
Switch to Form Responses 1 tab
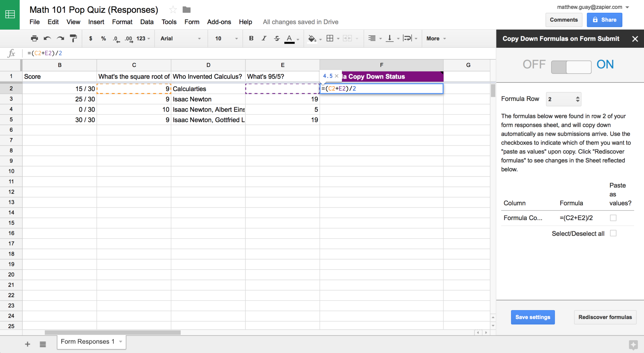tap(87, 342)
